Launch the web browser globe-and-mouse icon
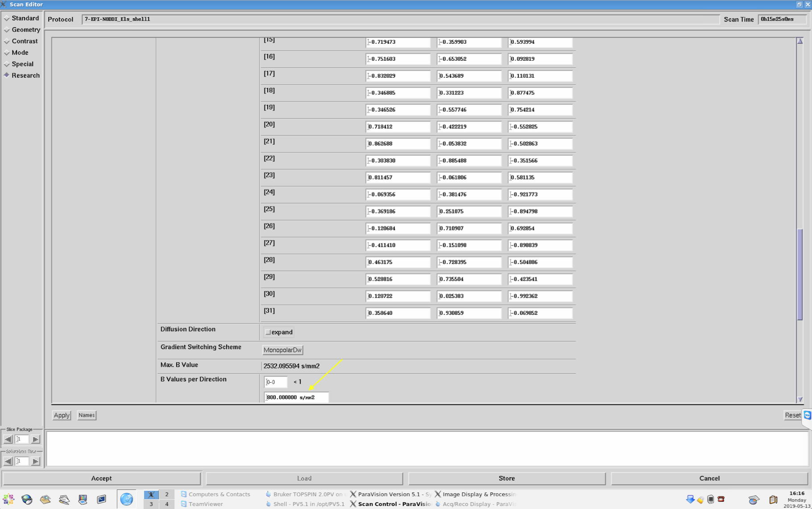Screen dimensions: 812x509 (x=27, y=499)
